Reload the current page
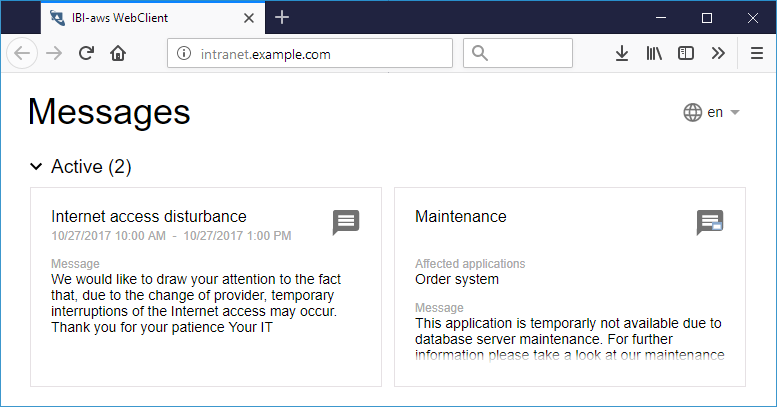The height and width of the screenshot is (407, 777). click(87, 54)
